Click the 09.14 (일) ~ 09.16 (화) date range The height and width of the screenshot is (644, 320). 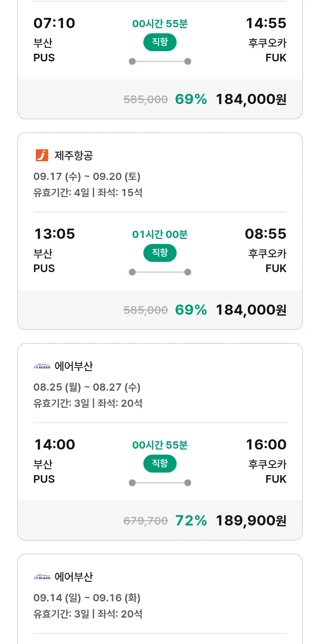coord(87,598)
